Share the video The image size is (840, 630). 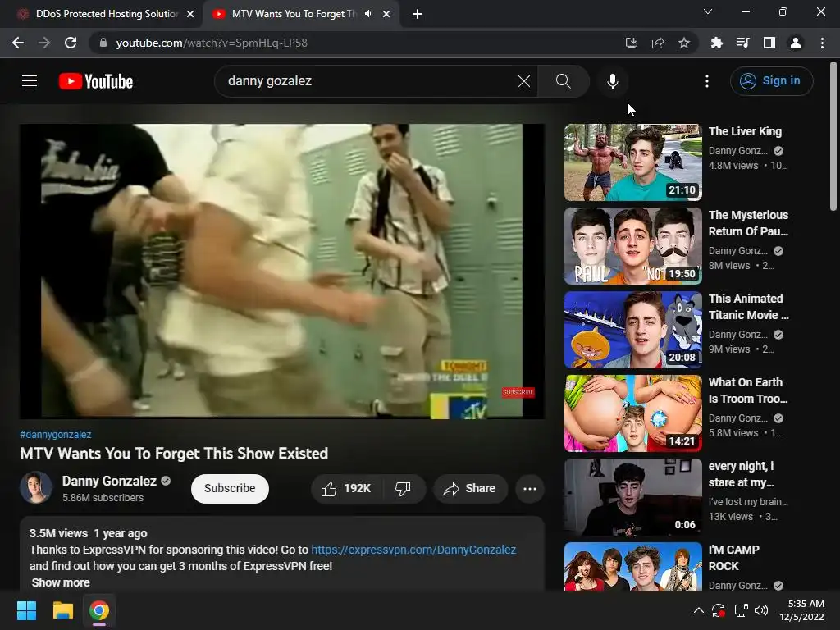[x=470, y=489]
